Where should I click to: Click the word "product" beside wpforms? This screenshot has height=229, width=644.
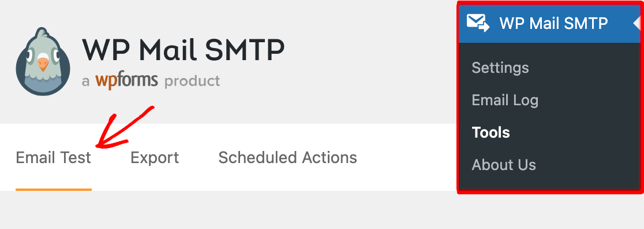[x=192, y=81]
